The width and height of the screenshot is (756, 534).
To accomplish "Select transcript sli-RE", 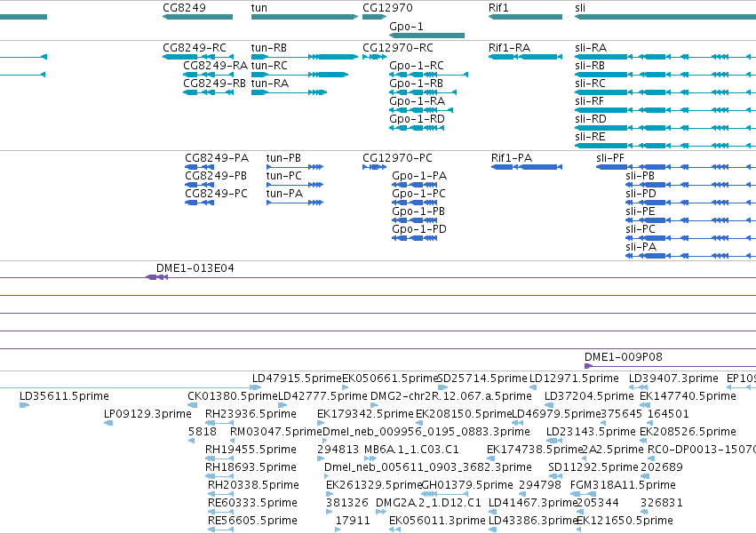I will (665, 147).
